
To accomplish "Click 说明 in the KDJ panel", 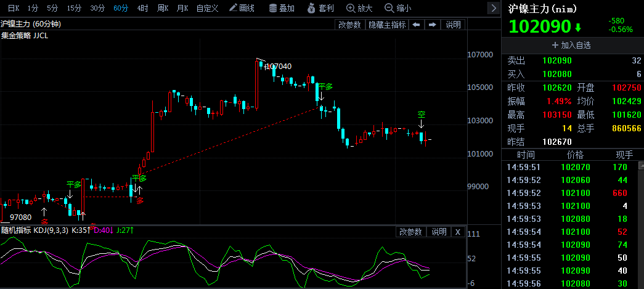I will click(439, 232).
